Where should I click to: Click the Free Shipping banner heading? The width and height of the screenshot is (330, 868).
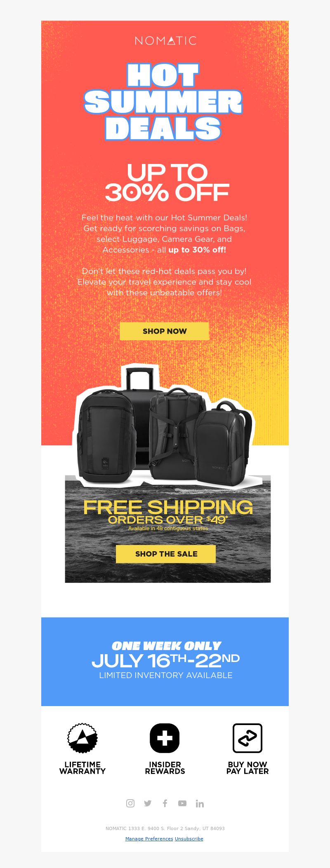click(x=168, y=507)
